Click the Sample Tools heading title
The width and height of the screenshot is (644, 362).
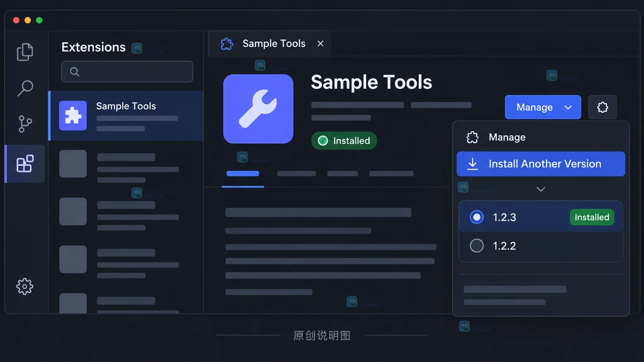click(371, 82)
